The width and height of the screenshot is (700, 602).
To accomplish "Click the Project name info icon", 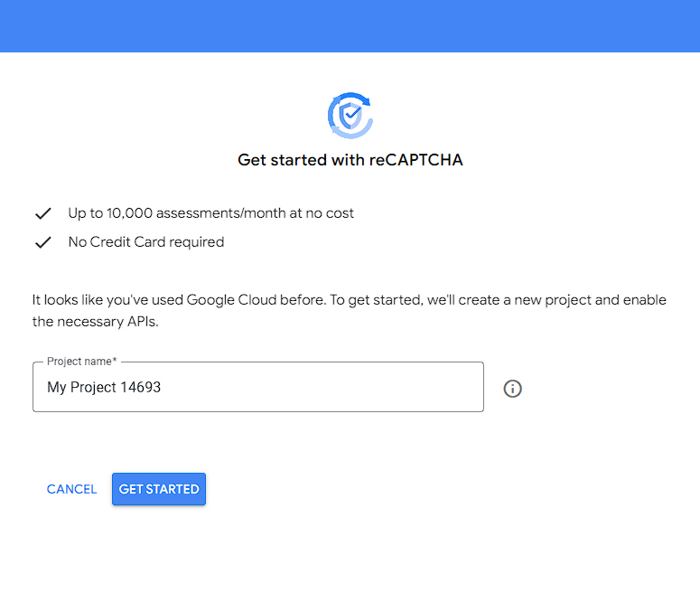I will 512,389.
